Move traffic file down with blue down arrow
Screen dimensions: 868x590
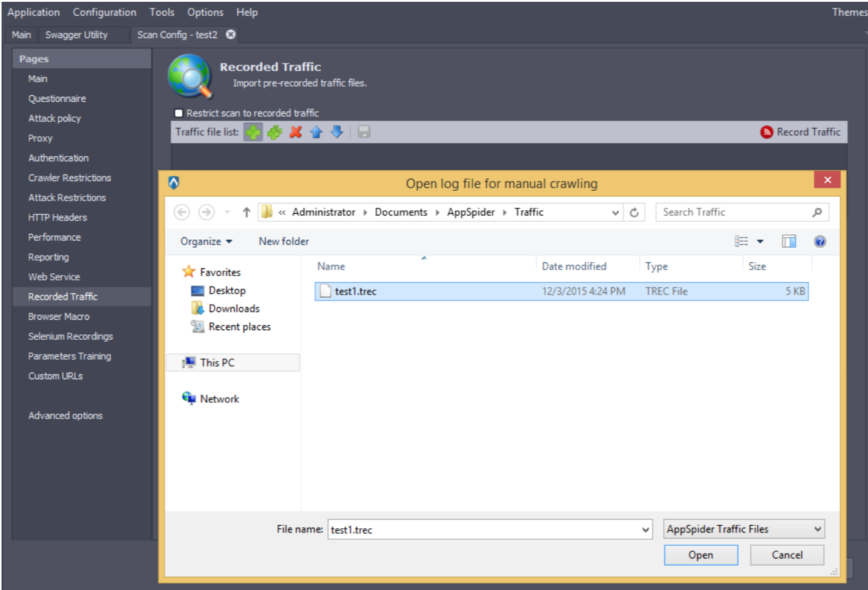[x=337, y=132]
